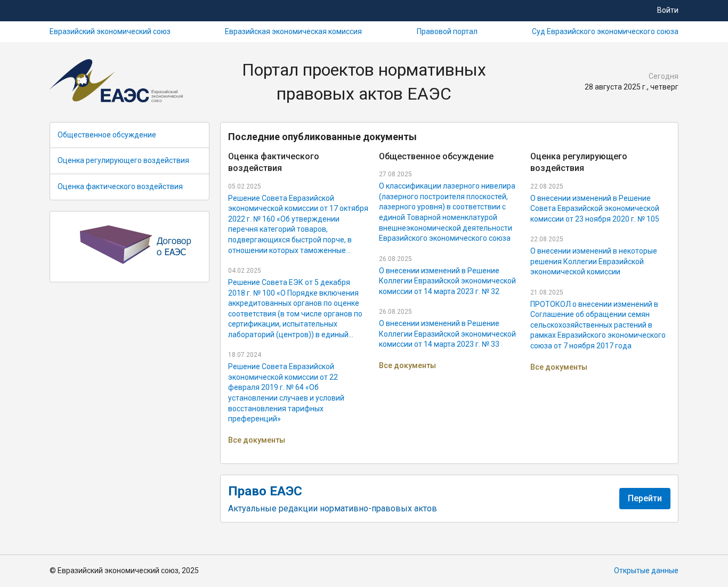This screenshot has height=587, width=728.
Task: Click today's date 28 августа 2025 г.
Action: coord(632,87)
